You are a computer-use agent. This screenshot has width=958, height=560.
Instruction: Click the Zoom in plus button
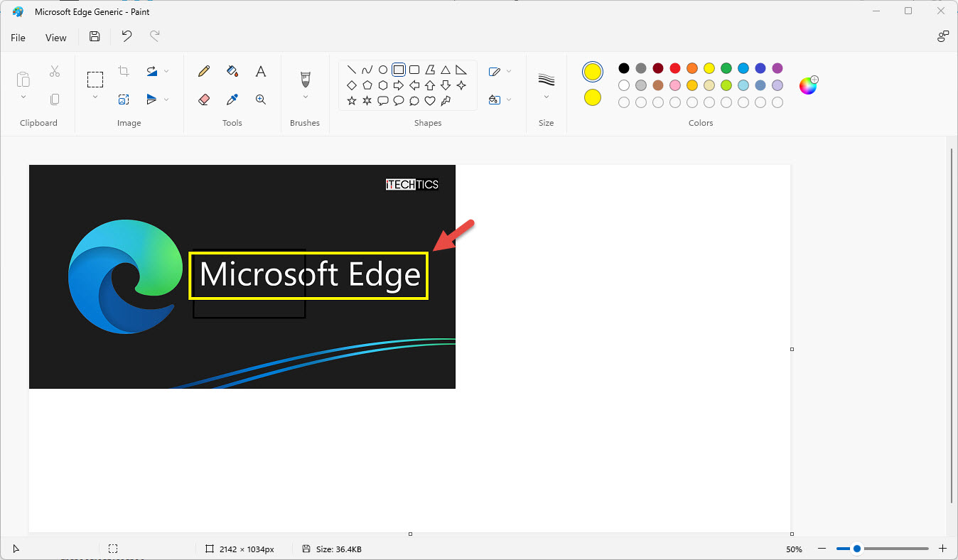(943, 549)
